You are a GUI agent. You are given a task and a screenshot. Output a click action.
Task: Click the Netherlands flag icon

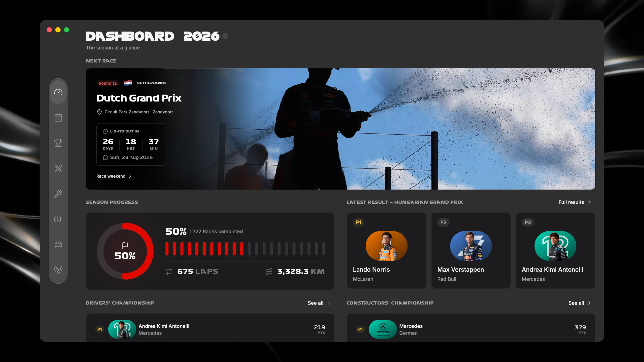pyautogui.click(x=128, y=83)
